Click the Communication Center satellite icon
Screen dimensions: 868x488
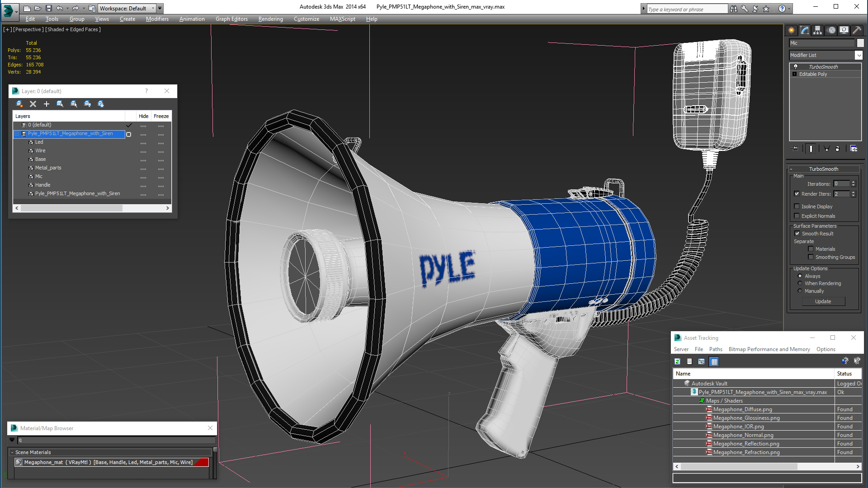click(755, 9)
